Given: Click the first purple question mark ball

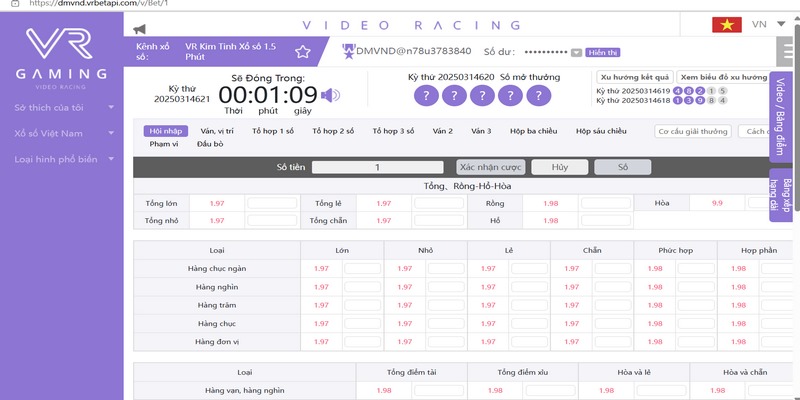Looking at the screenshot, I should tap(425, 96).
